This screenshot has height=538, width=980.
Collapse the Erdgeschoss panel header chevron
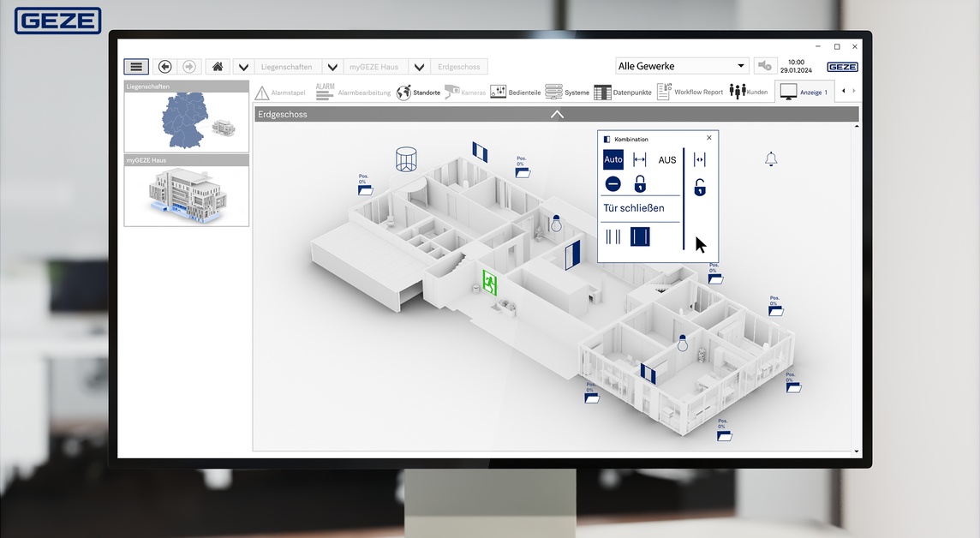[557, 114]
